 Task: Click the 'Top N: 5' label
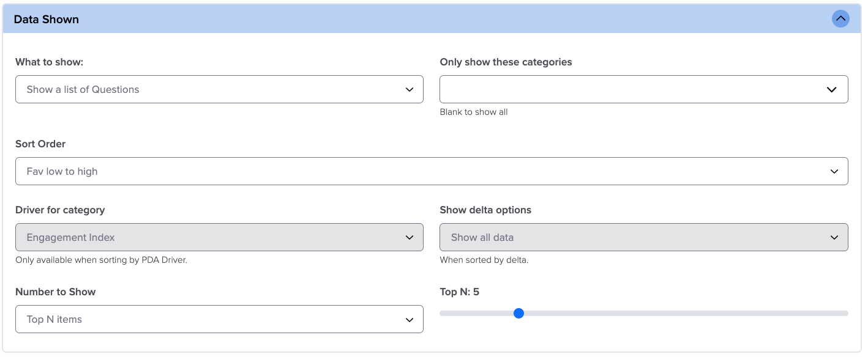click(x=459, y=292)
